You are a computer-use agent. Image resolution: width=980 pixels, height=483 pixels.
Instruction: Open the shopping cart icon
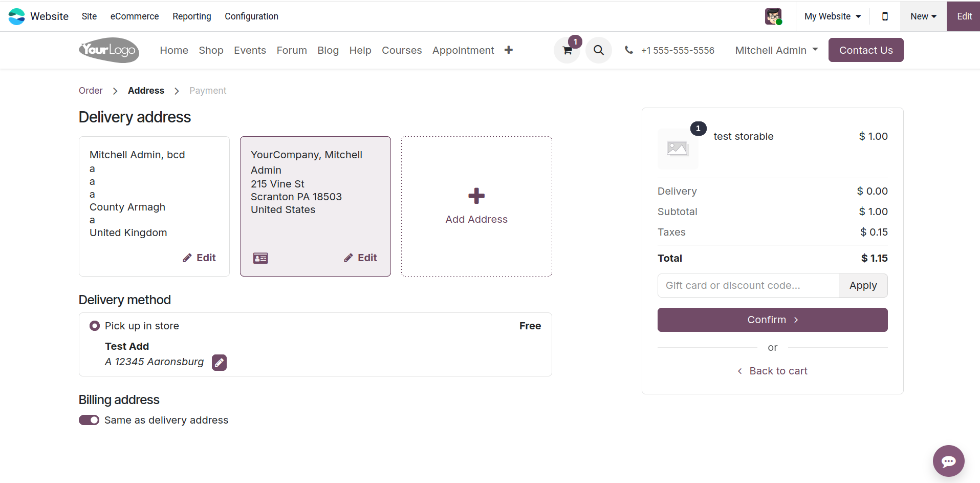(567, 50)
